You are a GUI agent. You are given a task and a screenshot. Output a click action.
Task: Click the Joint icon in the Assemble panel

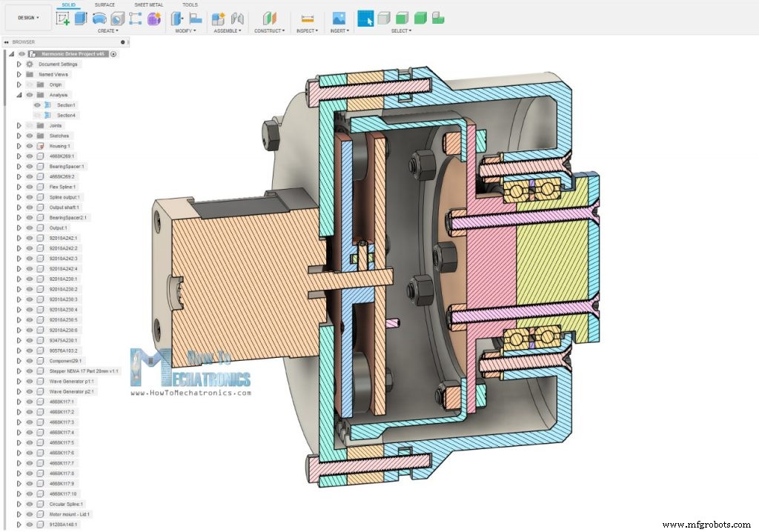click(x=236, y=17)
